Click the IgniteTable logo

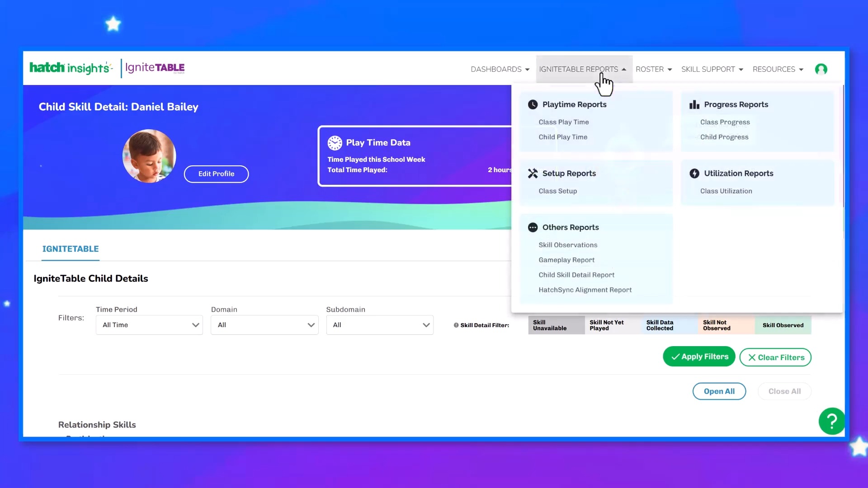pyautogui.click(x=155, y=68)
